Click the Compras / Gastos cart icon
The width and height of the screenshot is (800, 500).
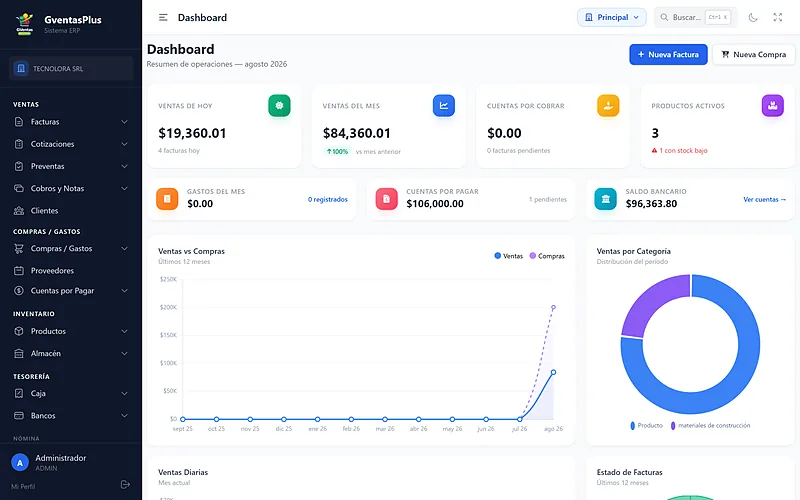(19, 248)
